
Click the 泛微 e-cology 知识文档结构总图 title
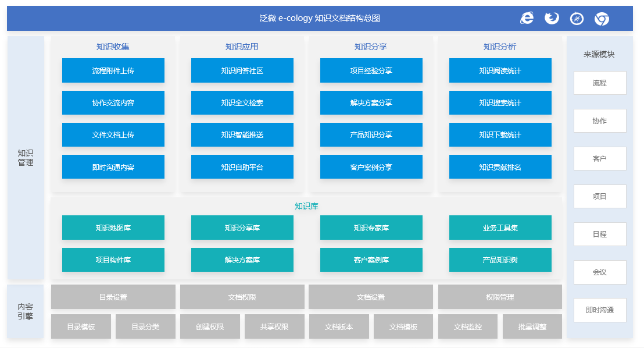point(320,18)
